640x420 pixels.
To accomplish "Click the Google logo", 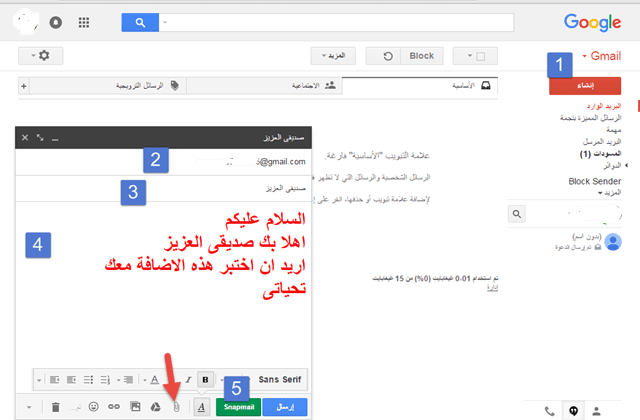I will (x=592, y=22).
